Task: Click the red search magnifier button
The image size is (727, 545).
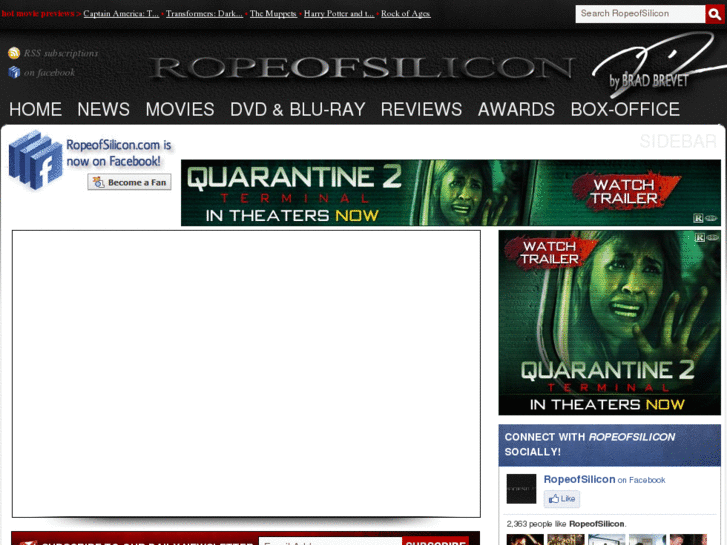Action: (714, 14)
